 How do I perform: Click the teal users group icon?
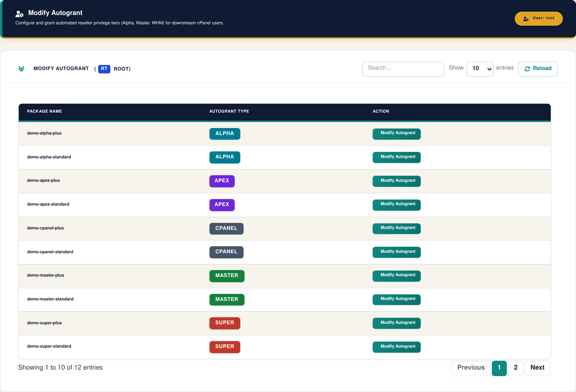[21, 69]
